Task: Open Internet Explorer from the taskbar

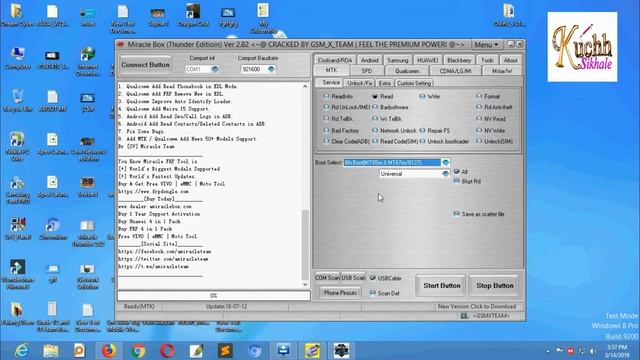Action: [22, 351]
